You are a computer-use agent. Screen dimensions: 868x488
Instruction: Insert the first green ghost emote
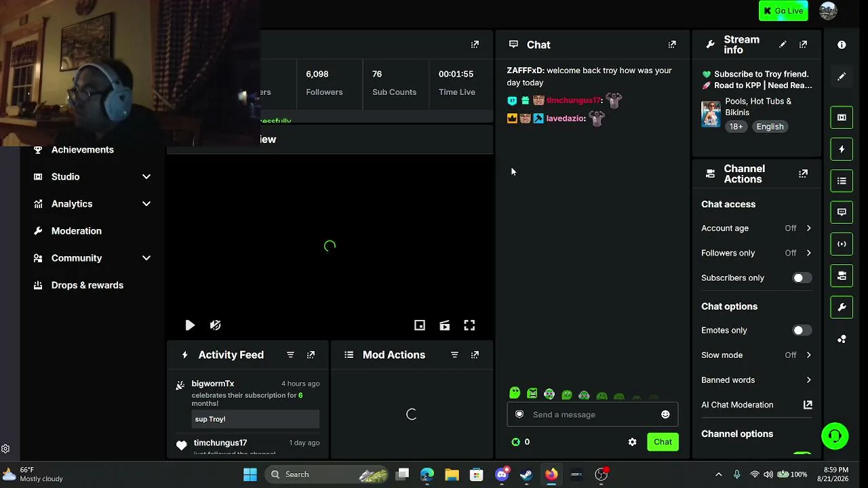[515, 393]
